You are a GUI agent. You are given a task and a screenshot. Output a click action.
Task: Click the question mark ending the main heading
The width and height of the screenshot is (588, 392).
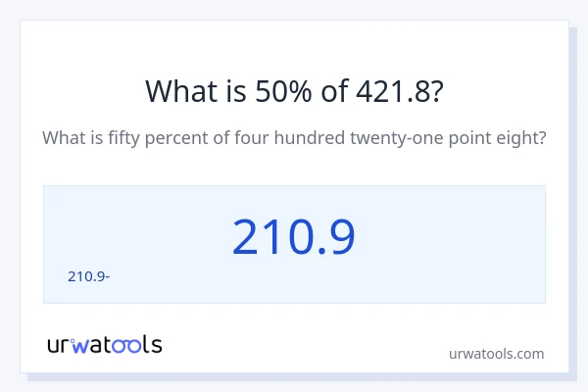point(435,90)
